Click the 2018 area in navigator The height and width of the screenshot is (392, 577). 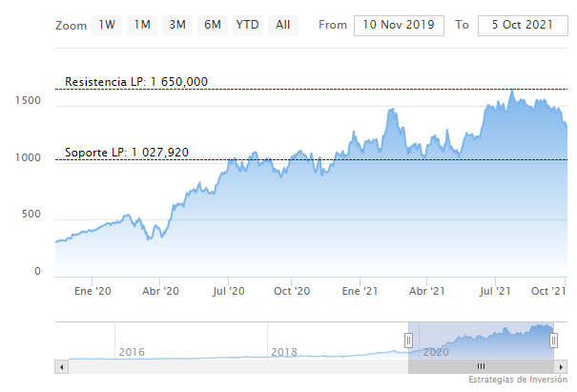pos(284,352)
